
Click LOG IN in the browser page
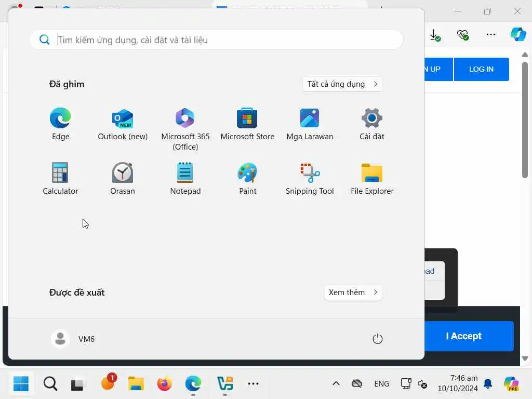(481, 69)
